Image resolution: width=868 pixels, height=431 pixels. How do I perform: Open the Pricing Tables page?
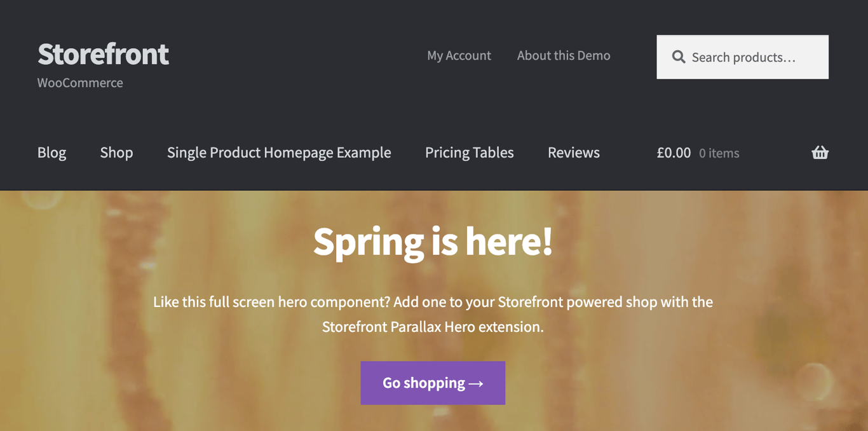coord(469,153)
